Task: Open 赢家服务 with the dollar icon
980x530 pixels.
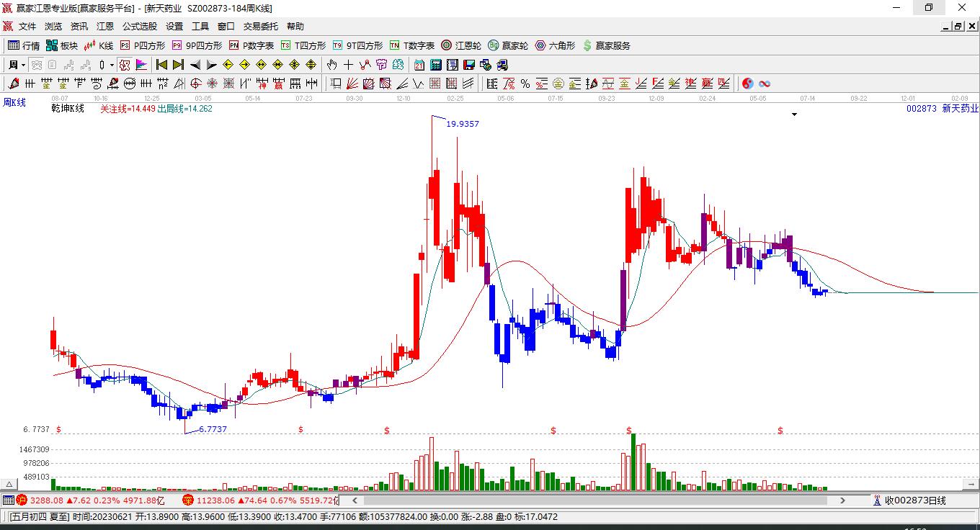Action: [x=606, y=45]
